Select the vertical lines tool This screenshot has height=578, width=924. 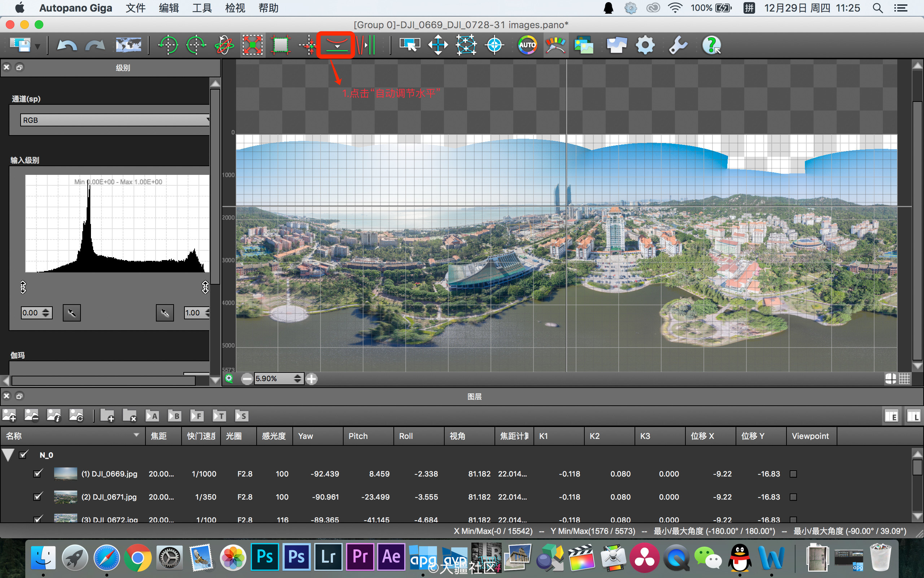pyautogui.click(x=365, y=45)
